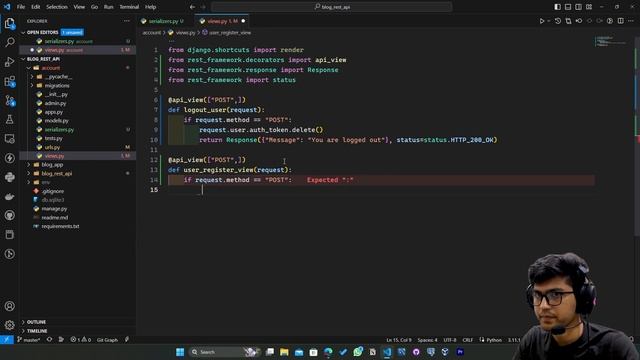Image resolution: width=640 pixels, height=360 pixels.
Task: Click the Spaces: 4 indentation setting
Action: point(427,340)
